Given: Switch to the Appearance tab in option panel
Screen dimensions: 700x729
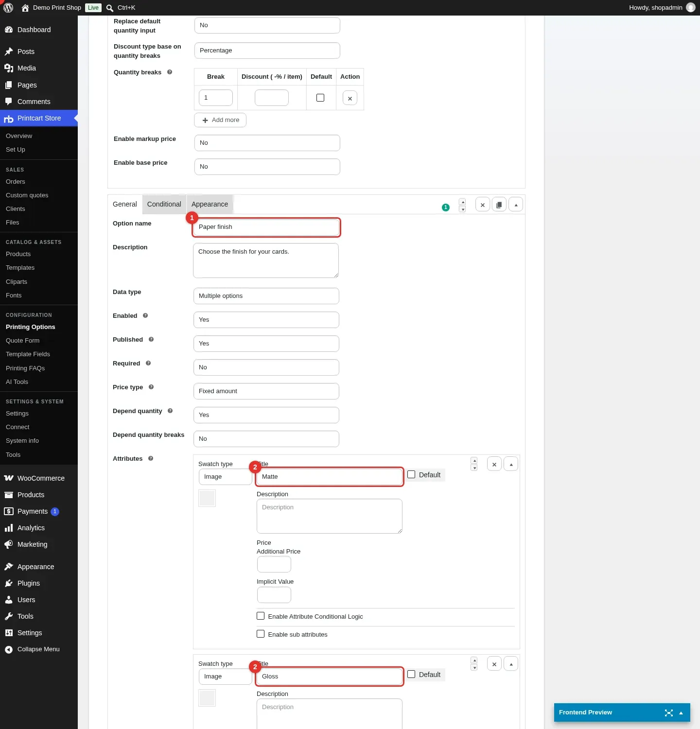Looking at the screenshot, I should 210,205.
